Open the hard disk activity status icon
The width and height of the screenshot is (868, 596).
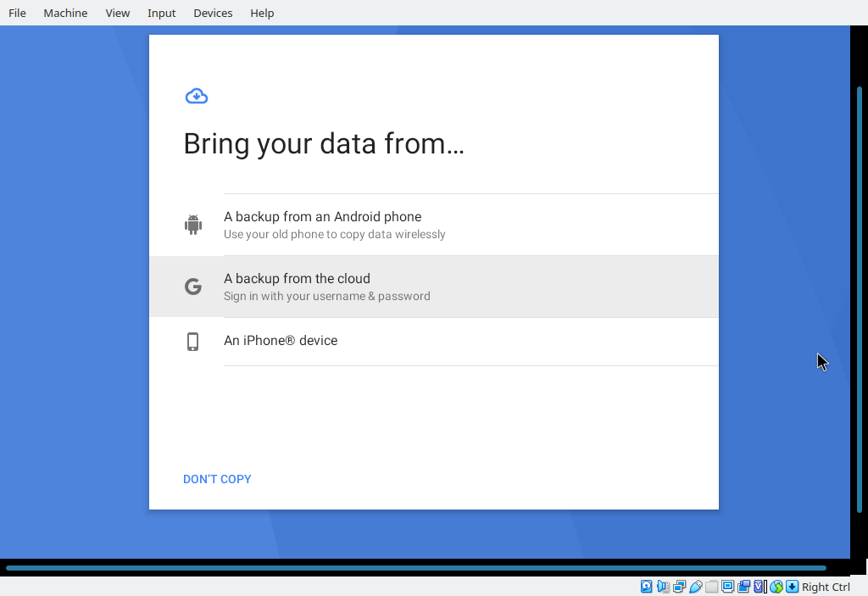coord(646,586)
